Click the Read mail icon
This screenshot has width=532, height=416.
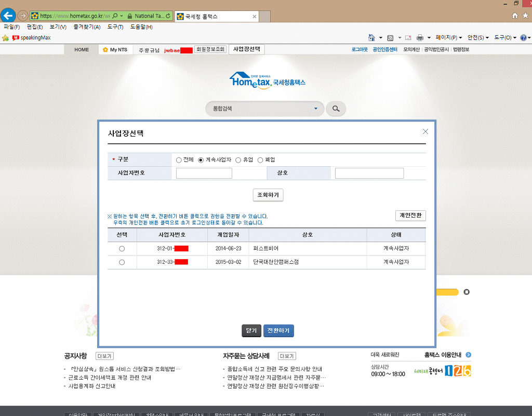[408, 37]
